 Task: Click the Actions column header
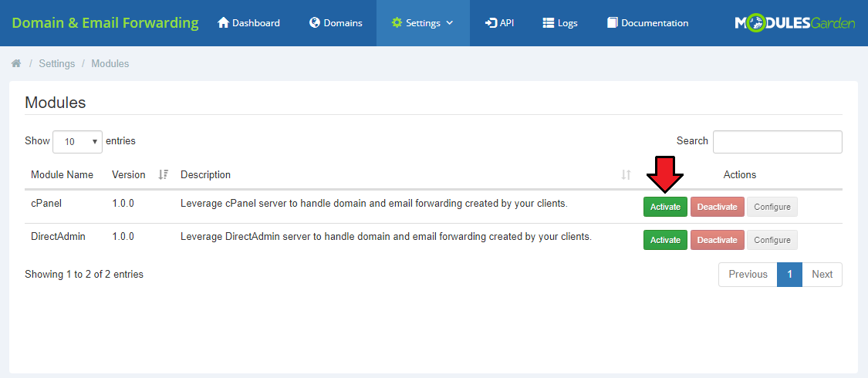pos(740,175)
